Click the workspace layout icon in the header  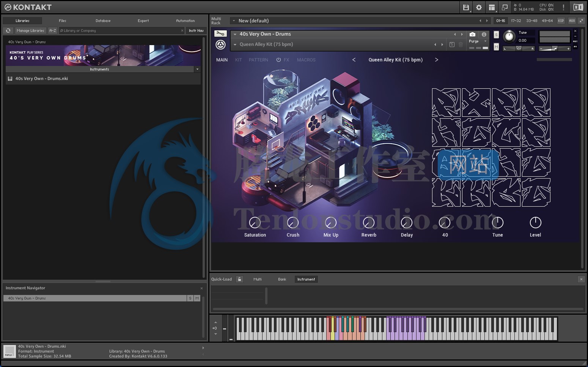[492, 7]
